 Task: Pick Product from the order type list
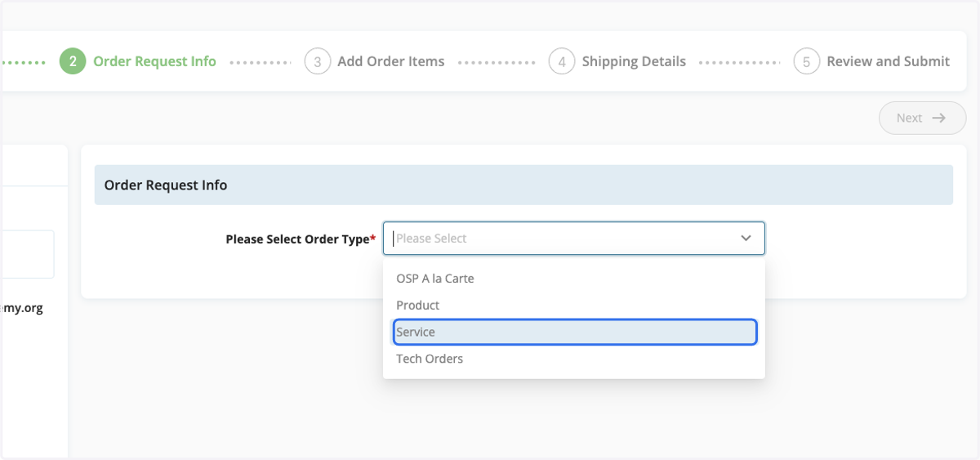(574, 306)
